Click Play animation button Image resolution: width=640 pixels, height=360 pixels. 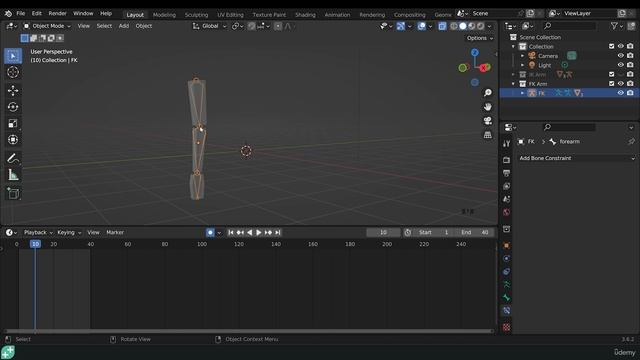click(x=259, y=232)
